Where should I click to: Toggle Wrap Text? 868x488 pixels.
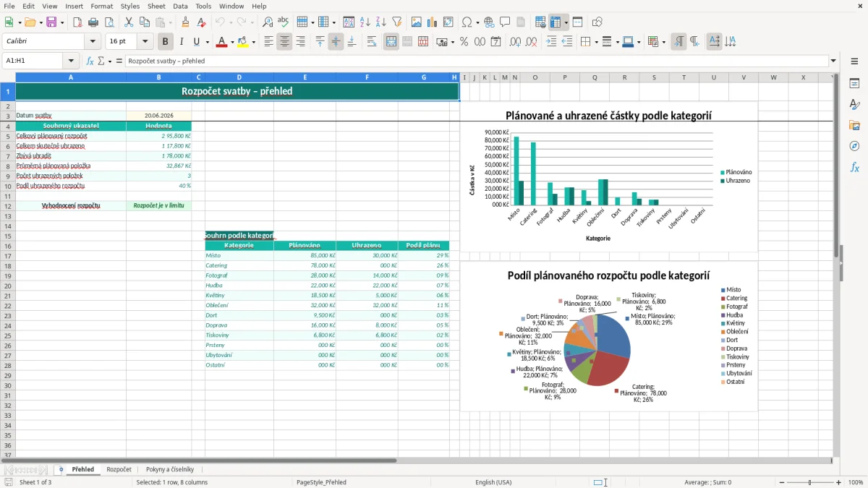[372, 42]
